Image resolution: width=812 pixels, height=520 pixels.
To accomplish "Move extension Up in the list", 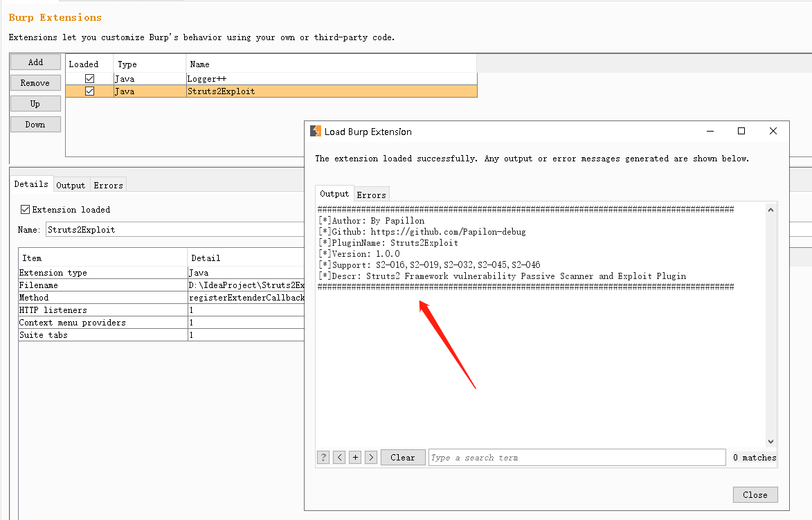I will [x=35, y=104].
